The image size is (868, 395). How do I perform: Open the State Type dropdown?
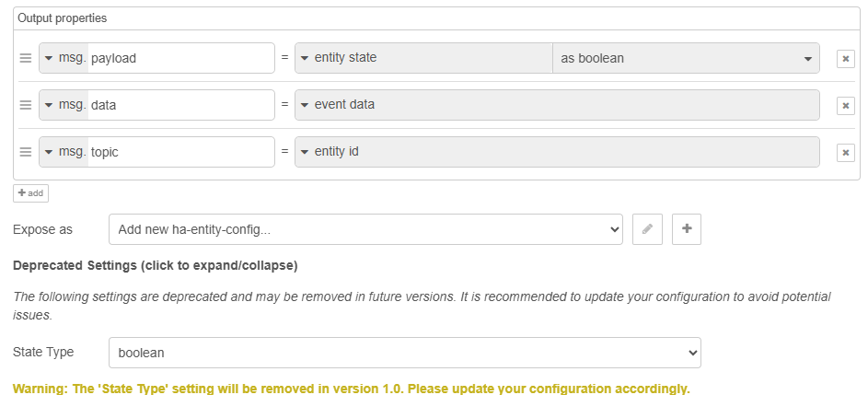(404, 353)
